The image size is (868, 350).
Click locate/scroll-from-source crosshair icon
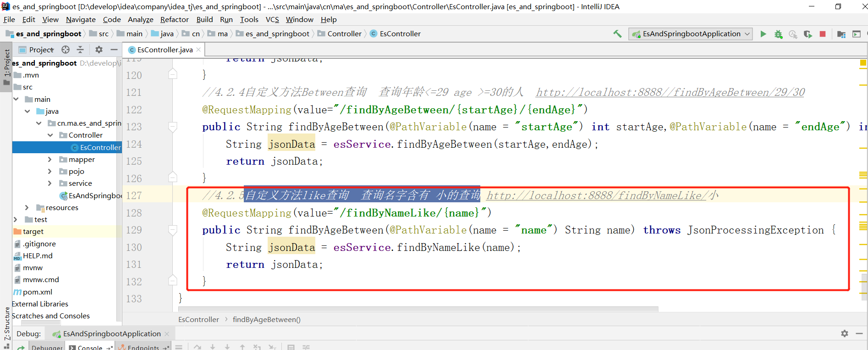pyautogui.click(x=66, y=50)
